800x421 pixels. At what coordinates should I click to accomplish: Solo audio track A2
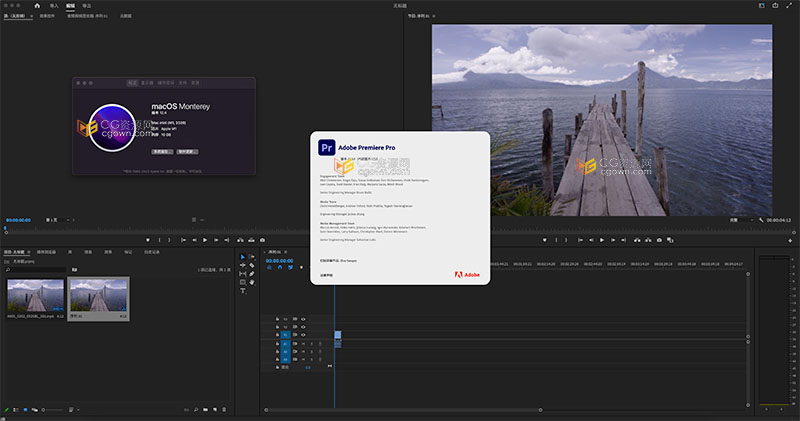tap(312, 352)
